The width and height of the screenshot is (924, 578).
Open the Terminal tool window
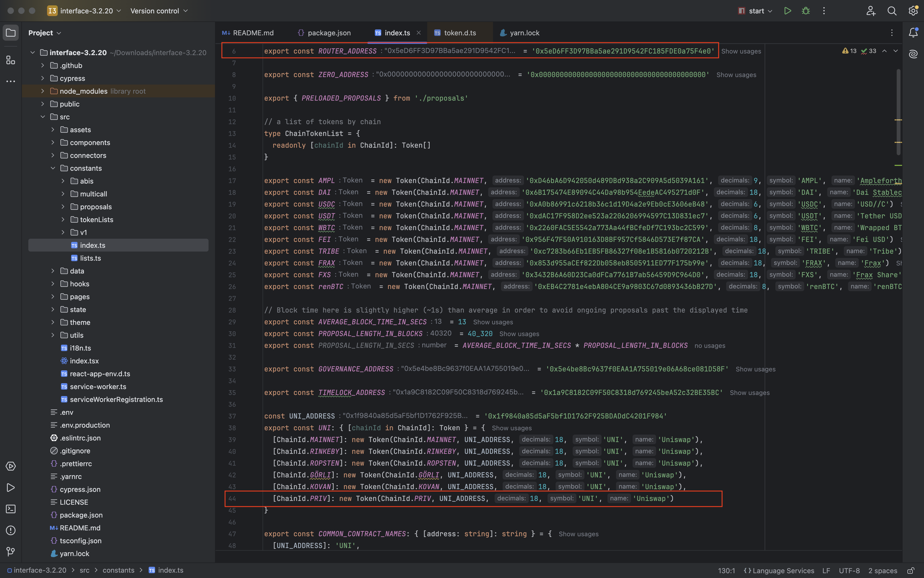tap(11, 509)
